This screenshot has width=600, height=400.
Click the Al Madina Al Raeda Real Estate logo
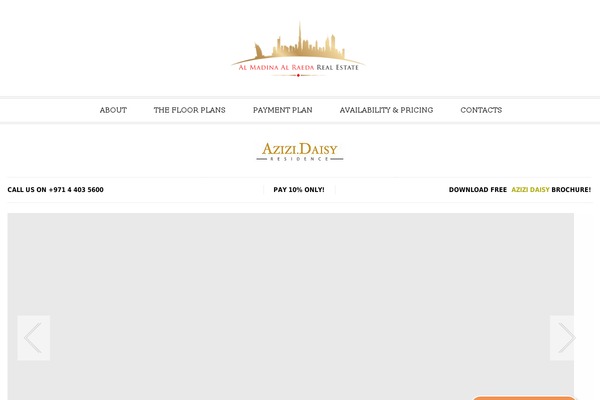tap(298, 49)
